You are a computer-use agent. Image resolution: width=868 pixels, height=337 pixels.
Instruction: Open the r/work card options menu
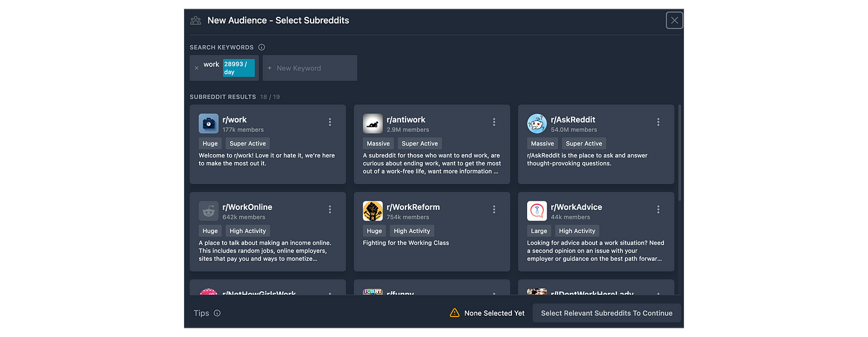330,122
